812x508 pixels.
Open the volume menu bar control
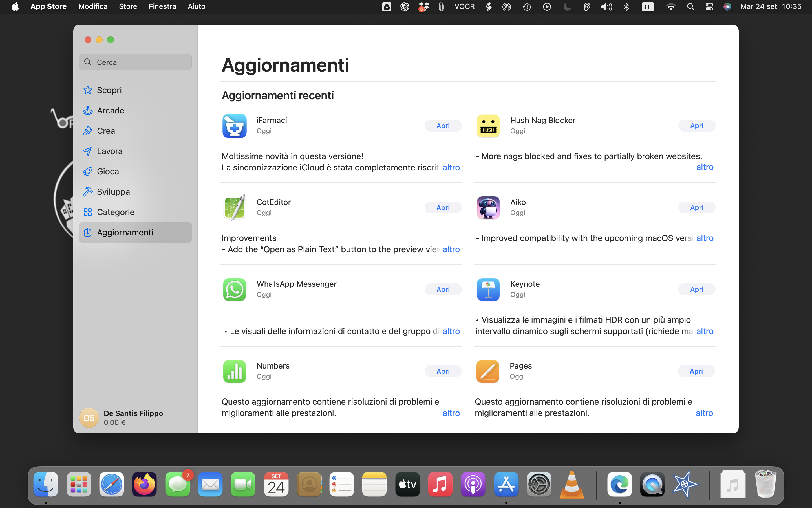pyautogui.click(x=606, y=7)
